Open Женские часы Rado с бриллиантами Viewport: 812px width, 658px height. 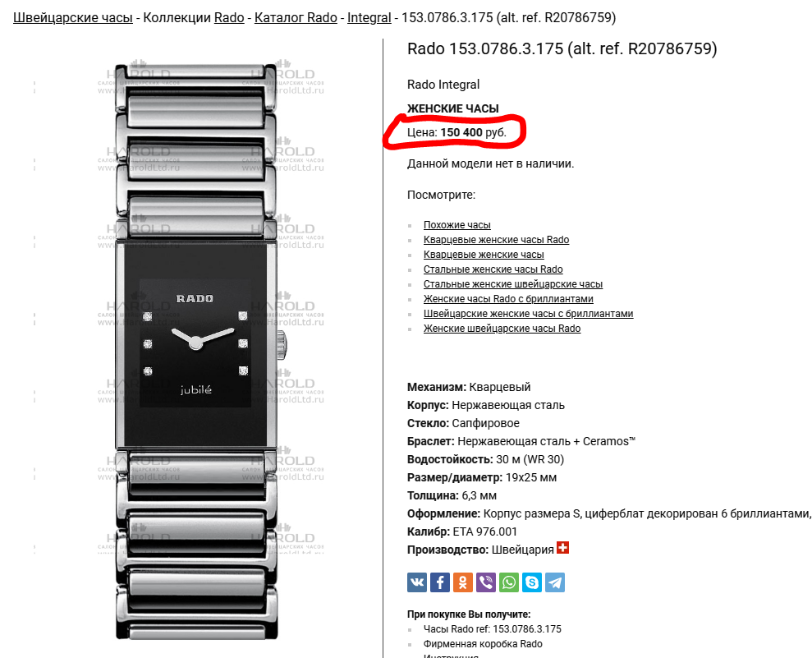[508, 299]
